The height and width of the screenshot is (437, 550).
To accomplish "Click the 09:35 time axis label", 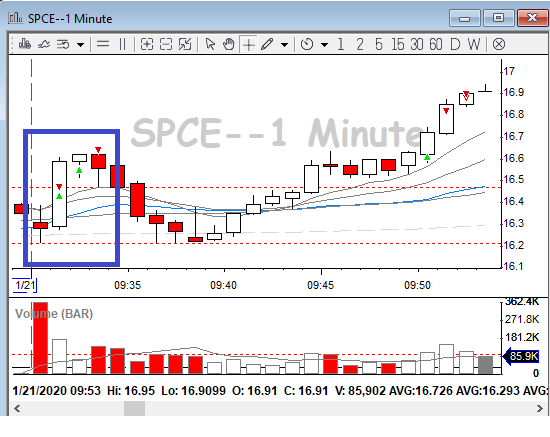I will pyautogui.click(x=127, y=285).
